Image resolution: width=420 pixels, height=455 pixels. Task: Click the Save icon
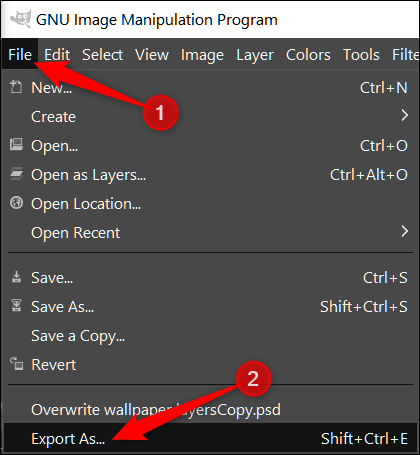click(x=16, y=277)
